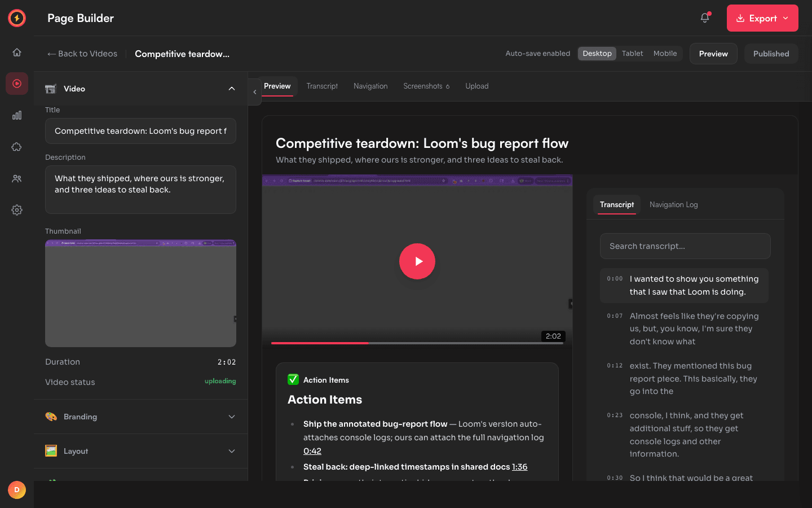This screenshot has width=812, height=508.
Task: Switch to the Upload tab
Action: tap(477, 86)
